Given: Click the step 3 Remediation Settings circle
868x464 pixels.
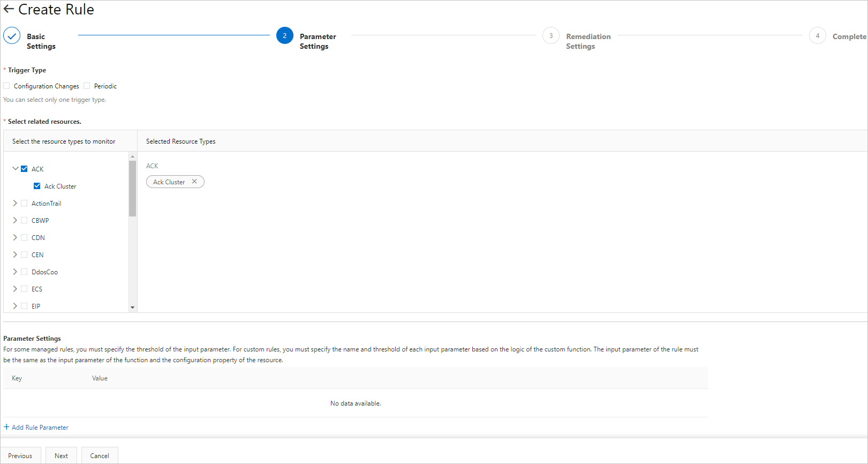Looking at the screenshot, I should tap(551, 36).
